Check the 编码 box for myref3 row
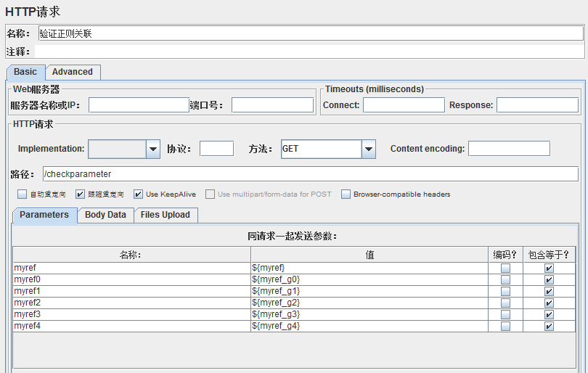The width and height of the screenshot is (588, 373). point(505,314)
